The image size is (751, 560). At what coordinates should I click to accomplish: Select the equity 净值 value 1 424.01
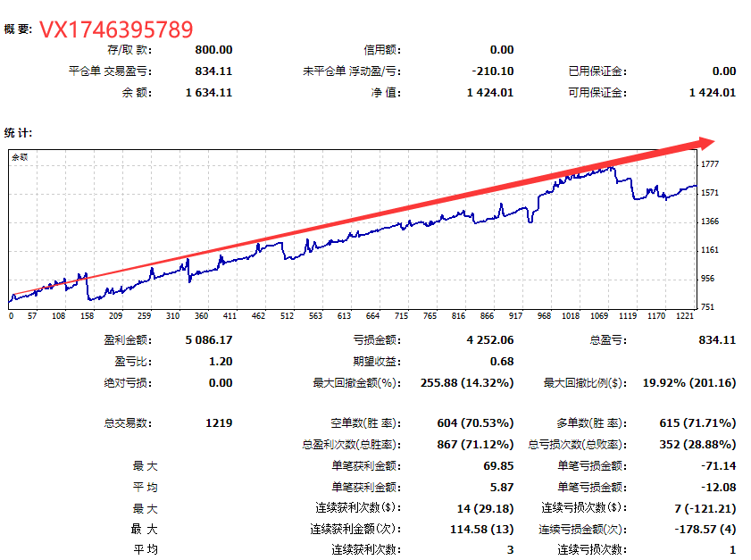[x=490, y=93]
